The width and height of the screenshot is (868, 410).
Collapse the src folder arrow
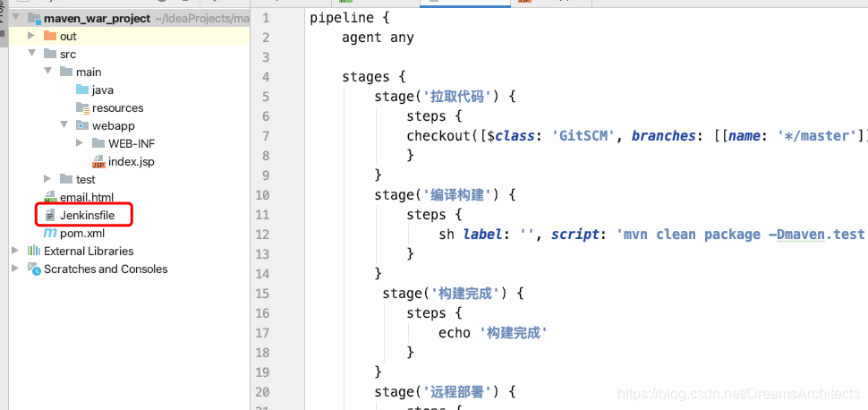click(x=31, y=54)
